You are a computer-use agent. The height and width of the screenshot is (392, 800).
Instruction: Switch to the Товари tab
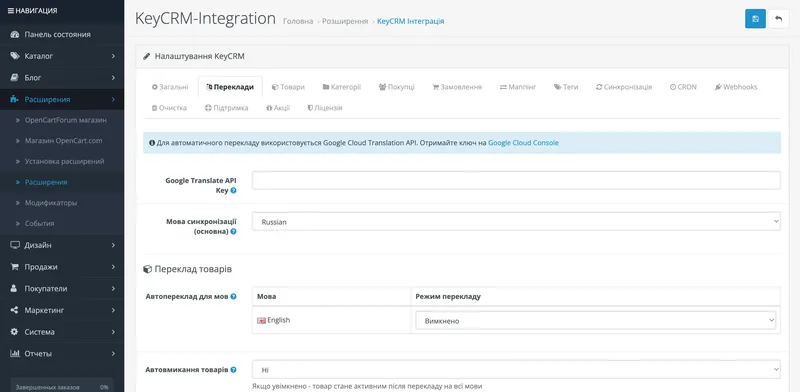click(288, 87)
